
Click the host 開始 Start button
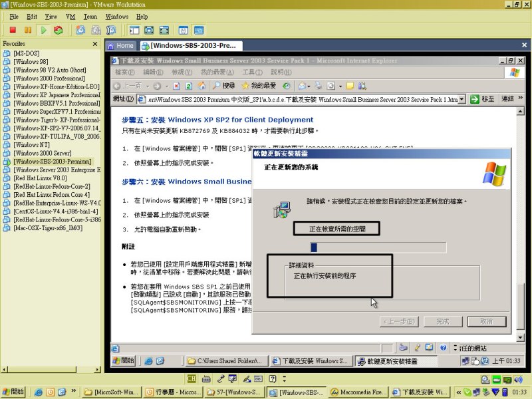13,392
